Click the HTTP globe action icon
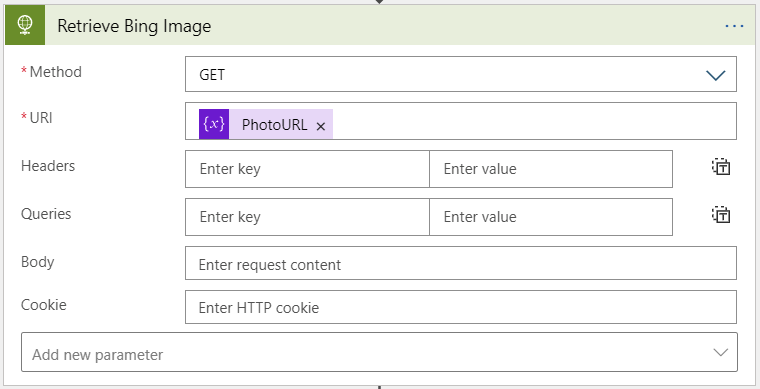The height and width of the screenshot is (389, 760). (x=25, y=25)
